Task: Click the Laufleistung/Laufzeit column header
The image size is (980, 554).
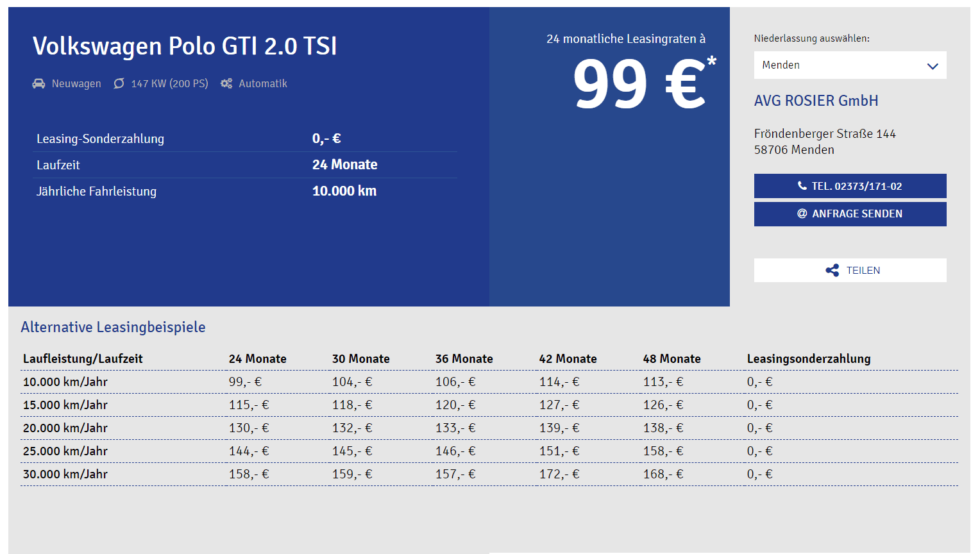Action: tap(83, 359)
